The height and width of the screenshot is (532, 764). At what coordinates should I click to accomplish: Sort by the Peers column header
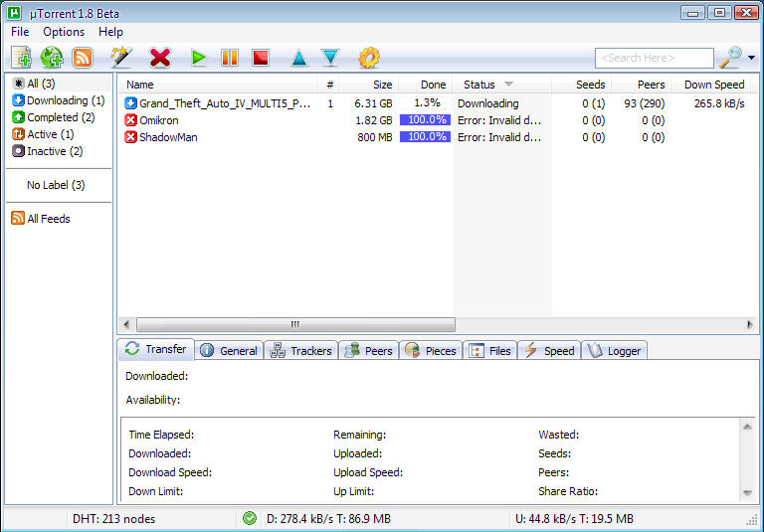pos(642,85)
